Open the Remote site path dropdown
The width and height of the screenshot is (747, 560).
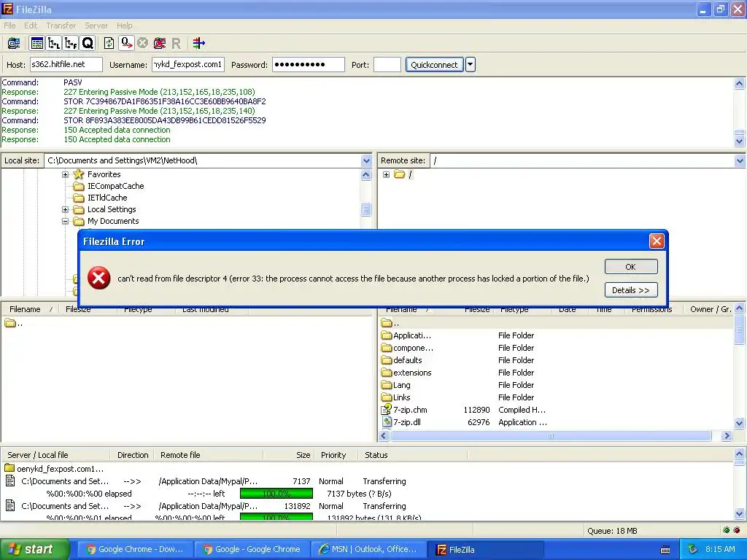pyautogui.click(x=740, y=160)
